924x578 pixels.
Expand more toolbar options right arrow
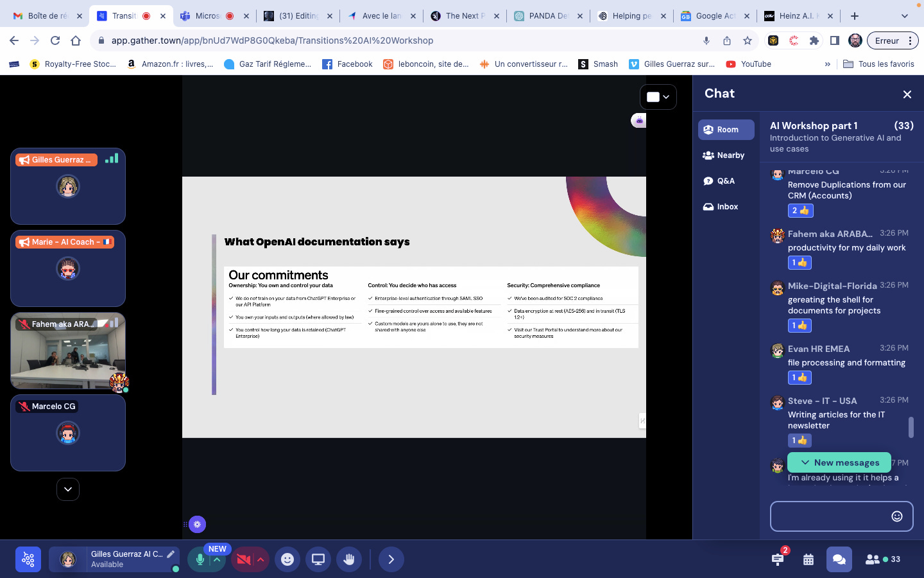[391, 559]
